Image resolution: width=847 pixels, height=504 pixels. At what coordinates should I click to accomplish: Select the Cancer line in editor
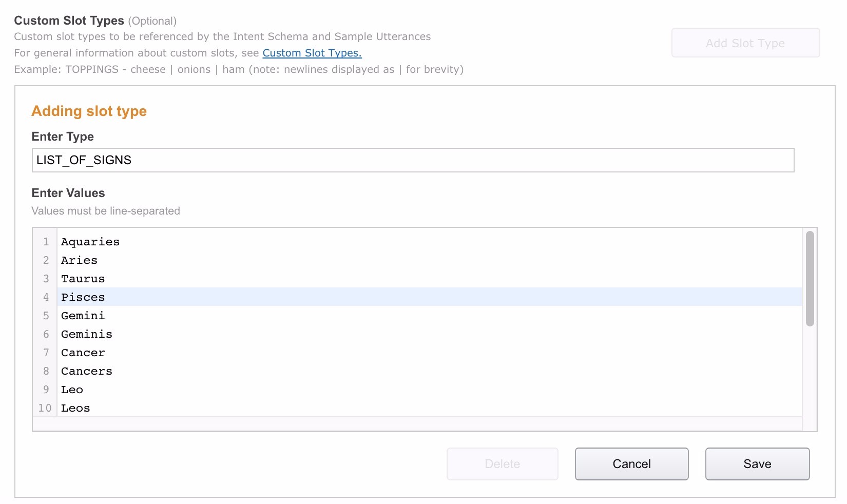pos(83,353)
